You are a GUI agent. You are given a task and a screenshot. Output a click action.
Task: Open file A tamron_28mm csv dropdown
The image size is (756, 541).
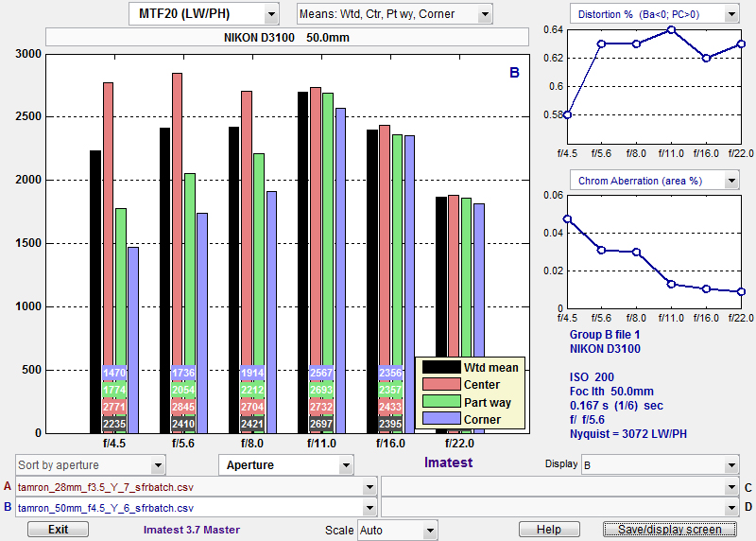196,487
